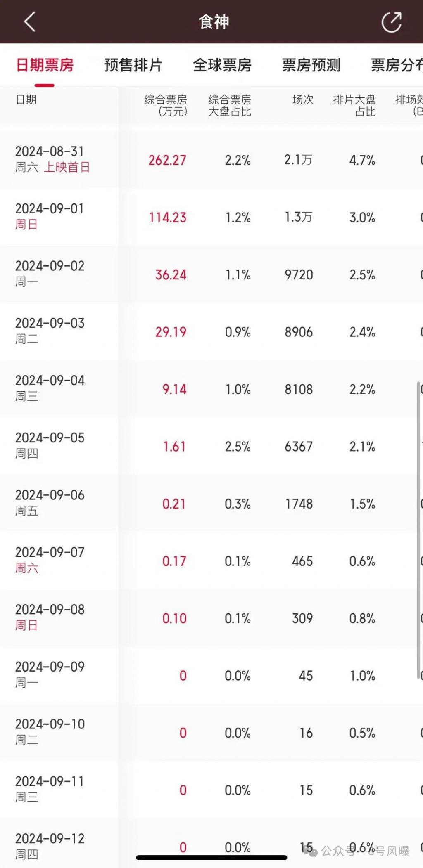Tap the share icon in header

pos(391,22)
